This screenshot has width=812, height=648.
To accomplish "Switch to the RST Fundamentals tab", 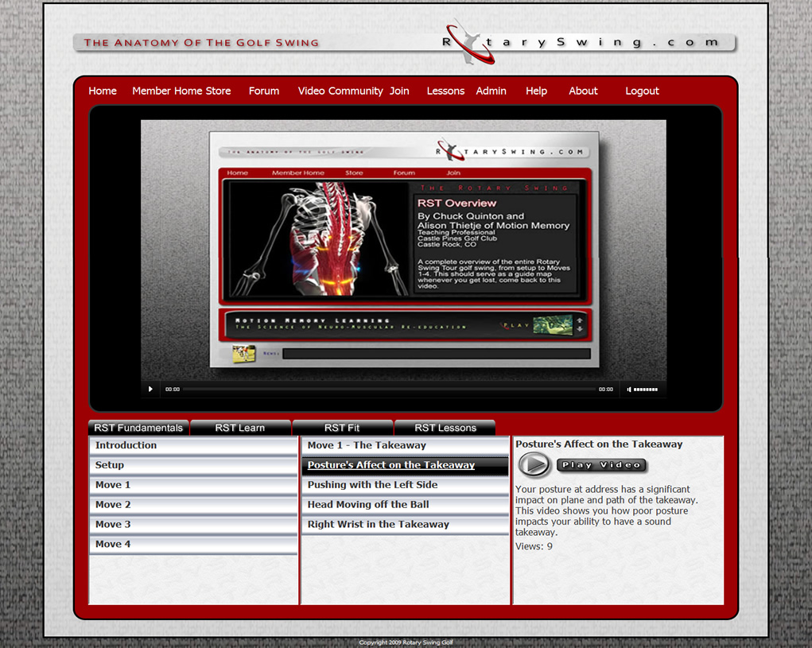I will pyautogui.click(x=138, y=428).
